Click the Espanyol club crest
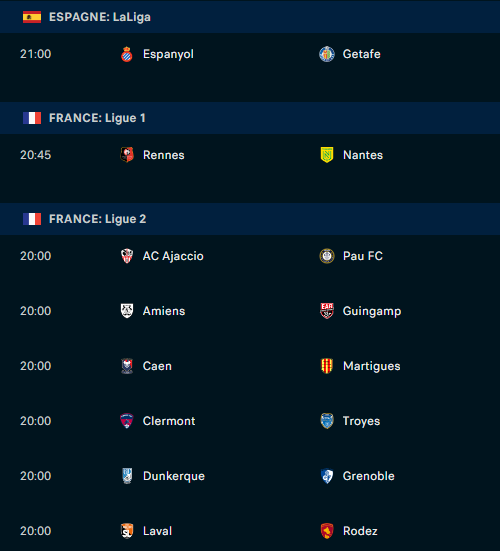 pyautogui.click(x=127, y=54)
